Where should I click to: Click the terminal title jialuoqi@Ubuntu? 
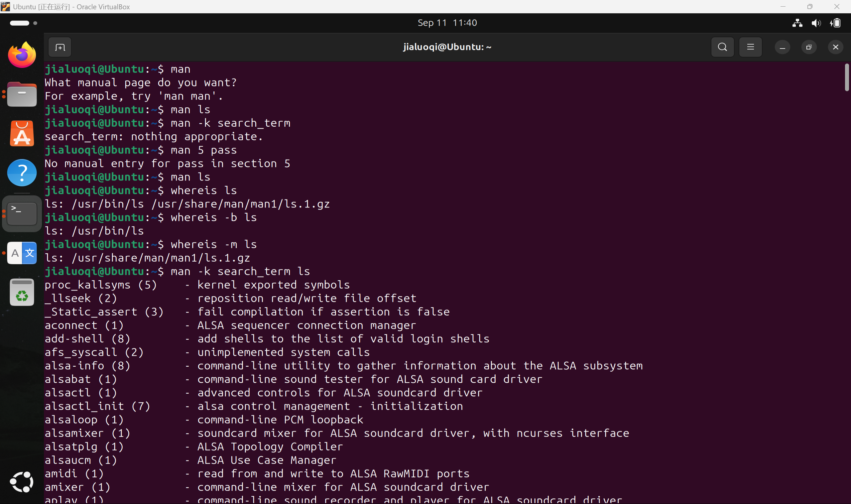click(447, 47)
